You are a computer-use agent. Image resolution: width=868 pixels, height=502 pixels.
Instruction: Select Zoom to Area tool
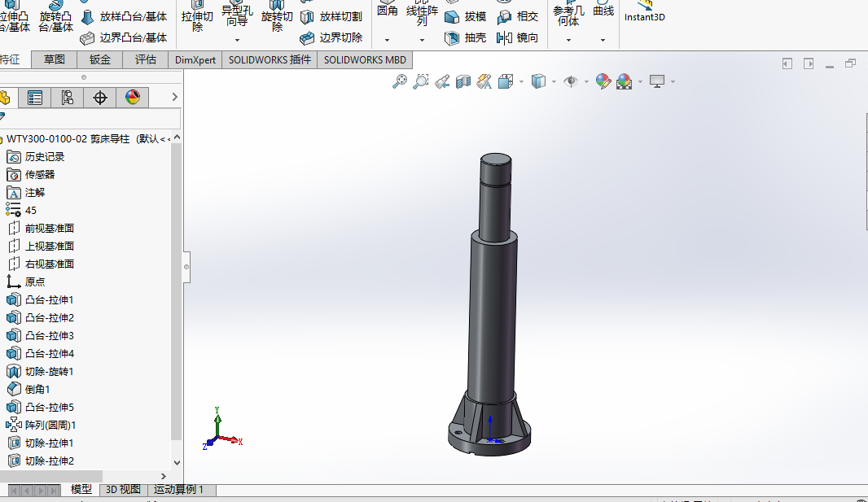(421, 82)
